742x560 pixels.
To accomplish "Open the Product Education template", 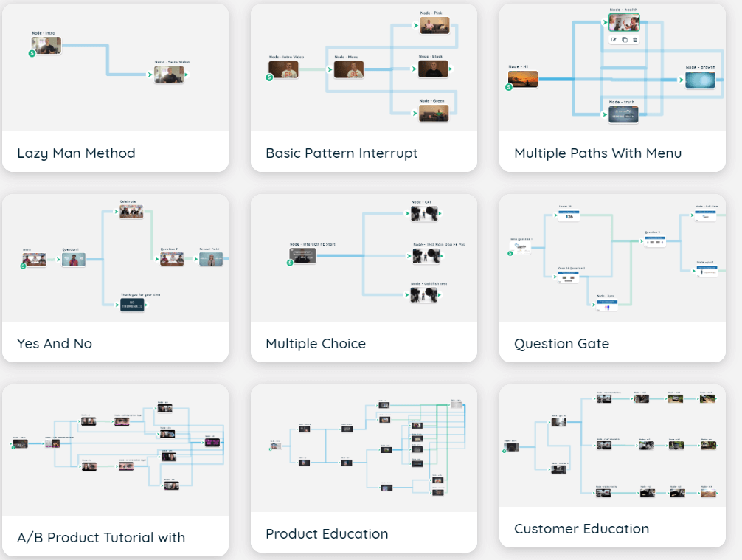I will (327, 533).
